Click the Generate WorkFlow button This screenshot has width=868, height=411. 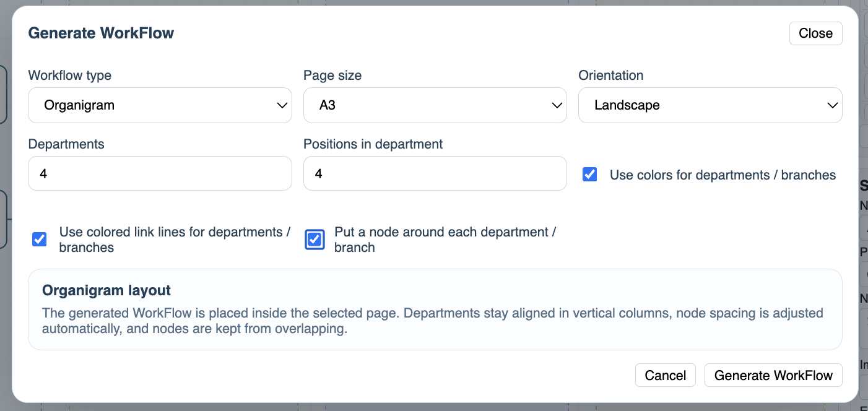[x=773, y=375]
